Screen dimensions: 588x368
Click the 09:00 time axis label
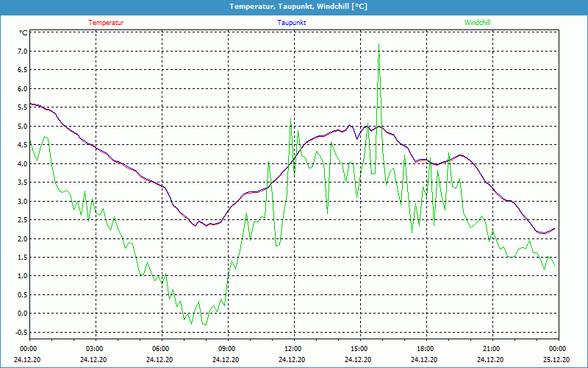[x=226, y=349]
